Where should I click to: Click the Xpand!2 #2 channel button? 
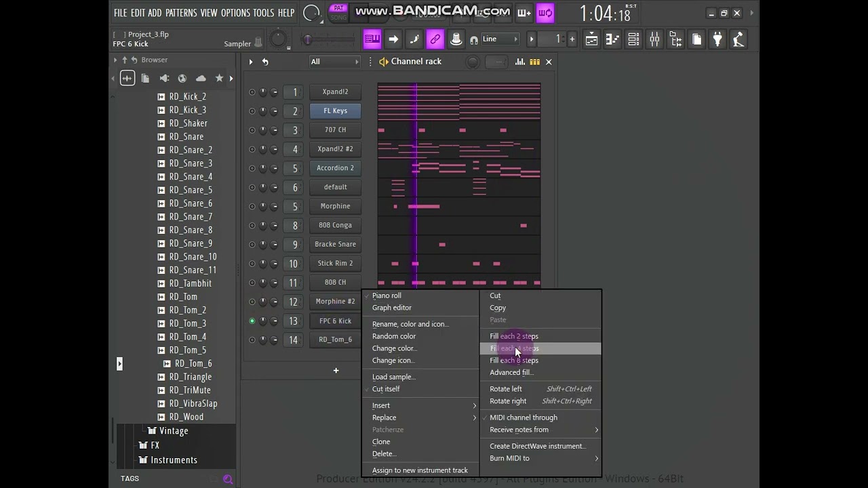[x=335, y=149]
